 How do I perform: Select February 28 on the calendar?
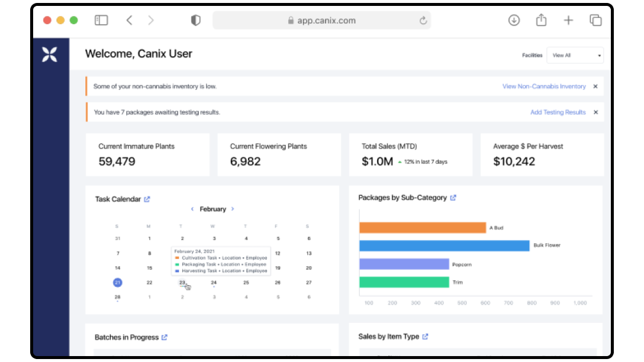[117, 297]
